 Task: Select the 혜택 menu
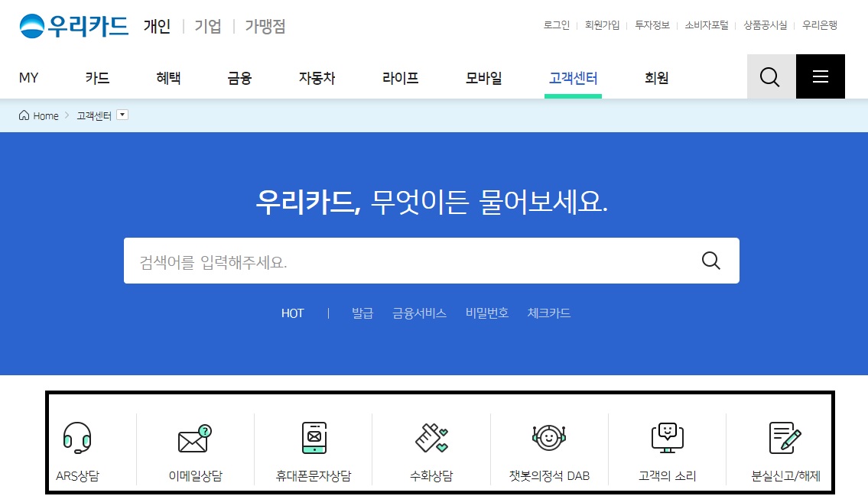(x=168, y=77)
